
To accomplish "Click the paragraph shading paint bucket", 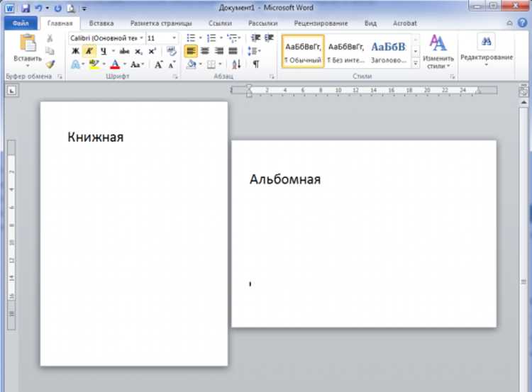I will tap(192, 64).
